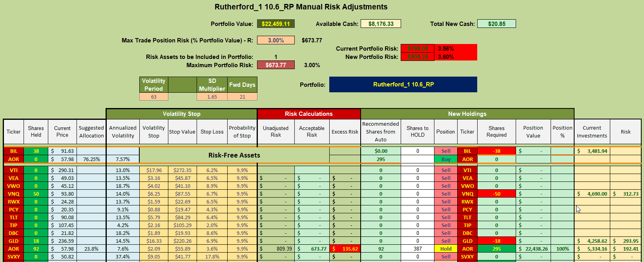Click the New Holdings section header

[x=467, y=114]
